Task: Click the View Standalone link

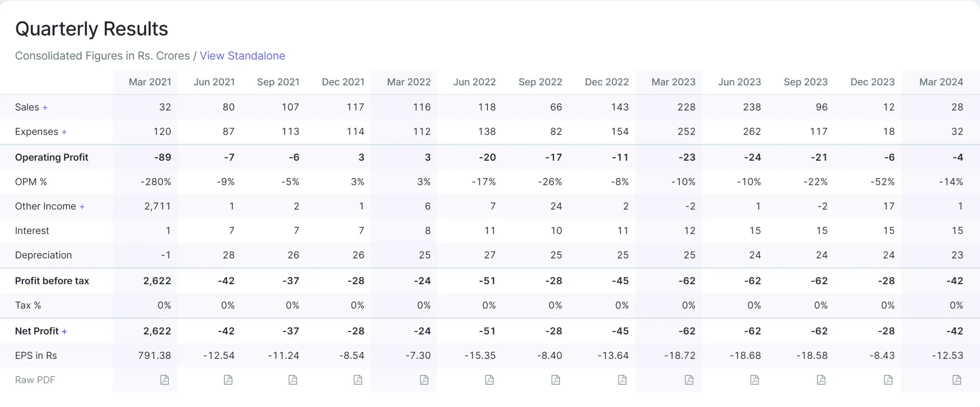Action: tap(242, 56)
